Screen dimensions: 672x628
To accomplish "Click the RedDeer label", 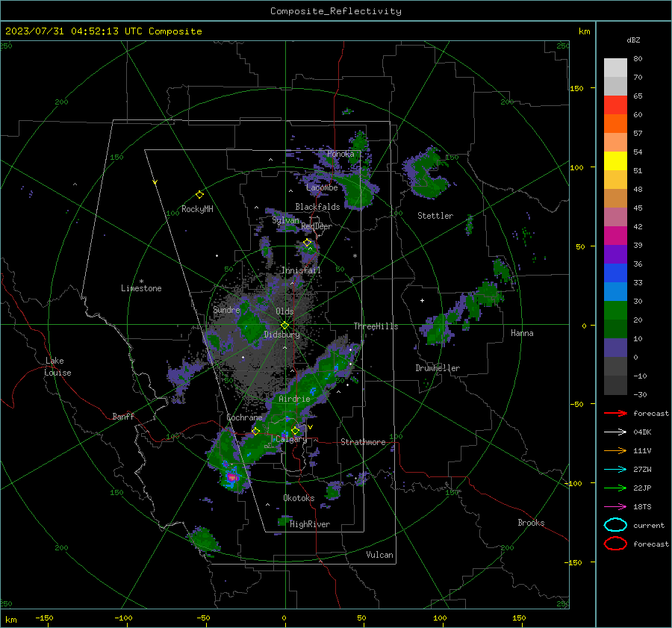I will (x=317, y=226).
